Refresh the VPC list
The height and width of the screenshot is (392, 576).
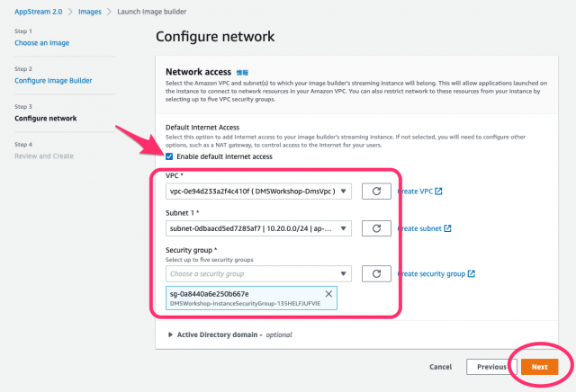376,192
